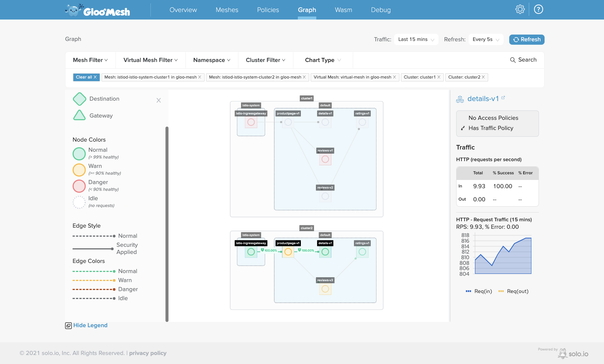Viewport: 604px width, 364px height.
Task: Select istio-ingressgateway node in cluster1
Action: [251, 122]
